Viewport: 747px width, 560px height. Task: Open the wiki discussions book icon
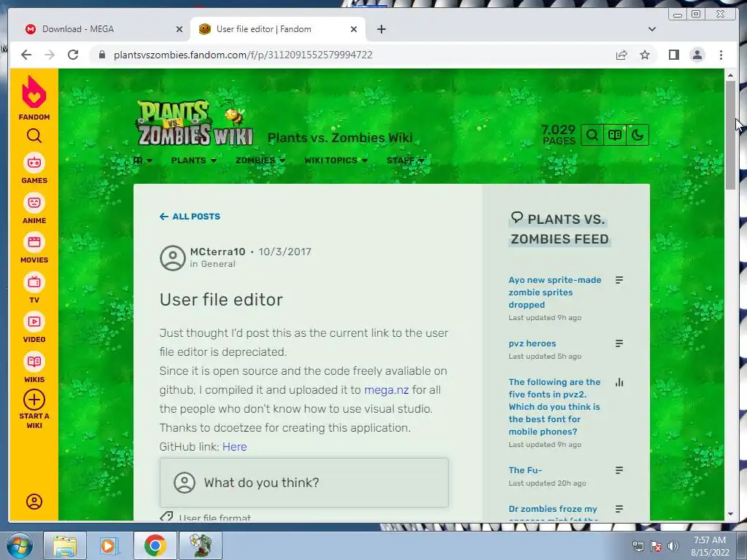click(x=614, y=135)
